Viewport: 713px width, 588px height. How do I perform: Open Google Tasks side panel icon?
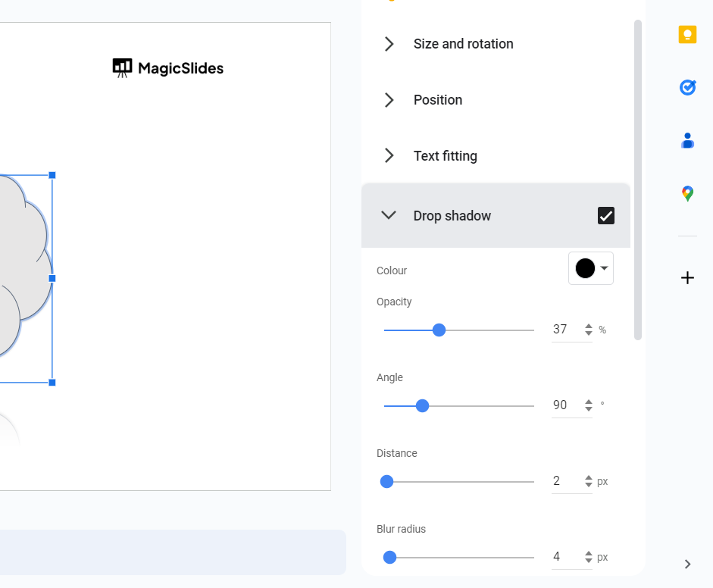[x=687, y=88]
